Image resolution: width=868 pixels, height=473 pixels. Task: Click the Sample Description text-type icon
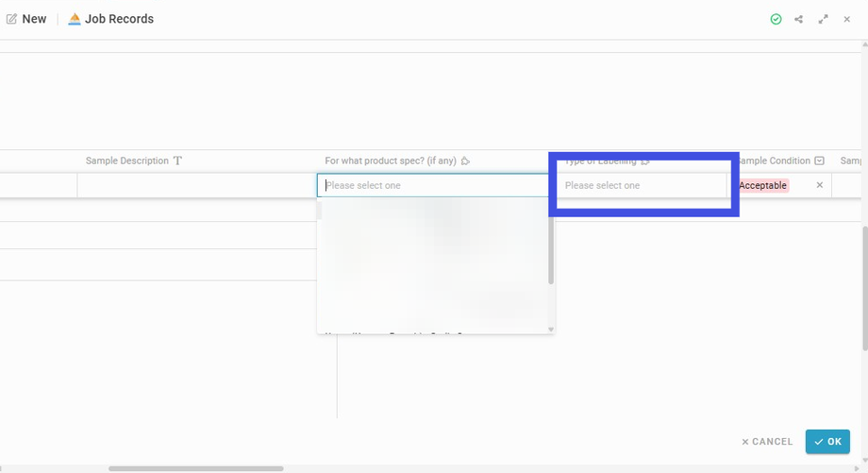177,160
